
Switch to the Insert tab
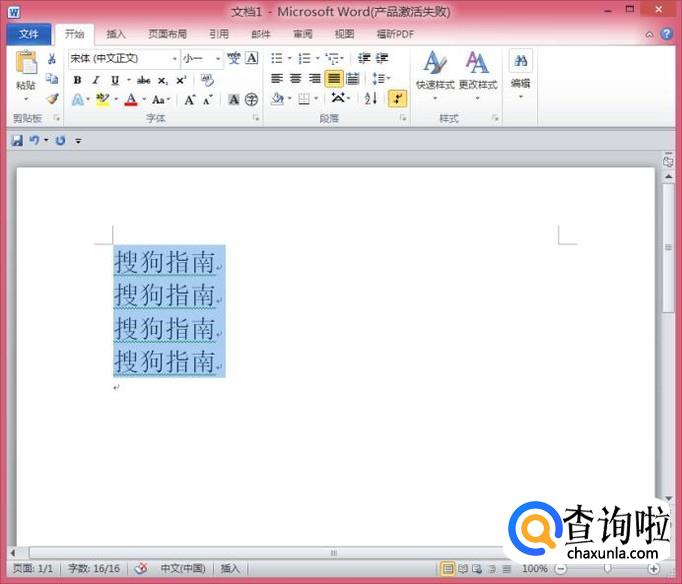(x=116, y=34)
